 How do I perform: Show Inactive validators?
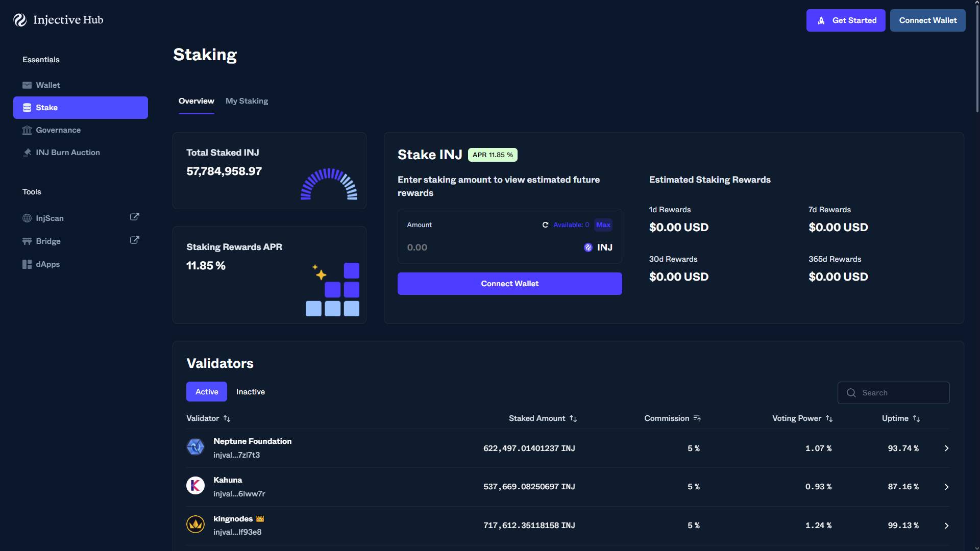pyautogui.click(x=251, y=392)
